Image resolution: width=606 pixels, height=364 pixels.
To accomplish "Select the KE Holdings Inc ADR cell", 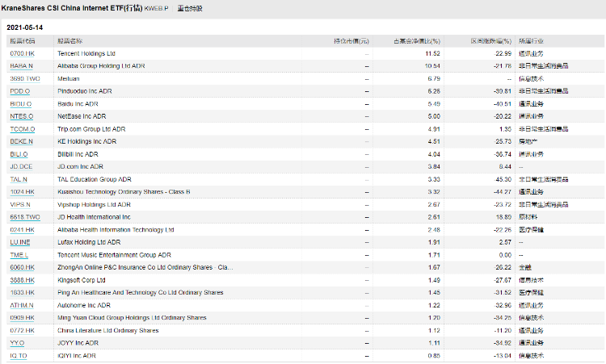I will pos(87,141).
